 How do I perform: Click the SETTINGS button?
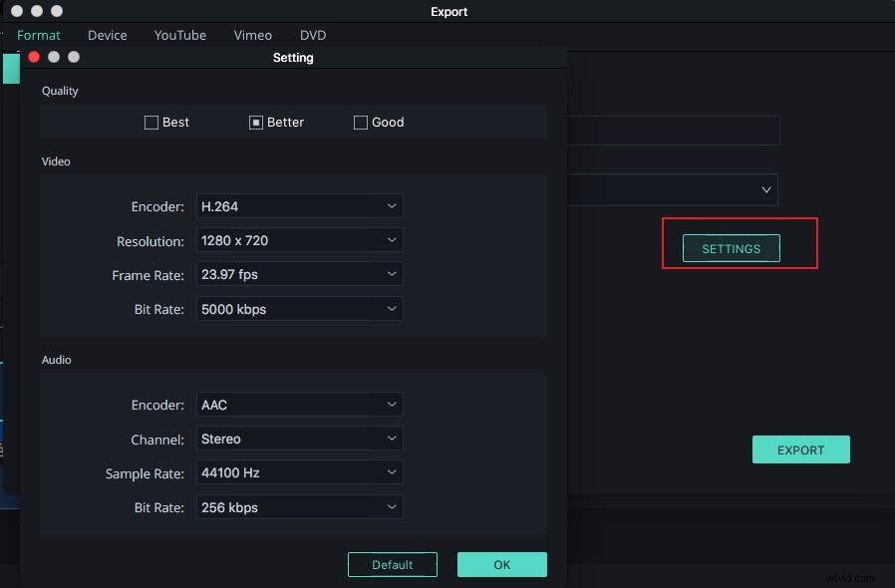point(731,248)
